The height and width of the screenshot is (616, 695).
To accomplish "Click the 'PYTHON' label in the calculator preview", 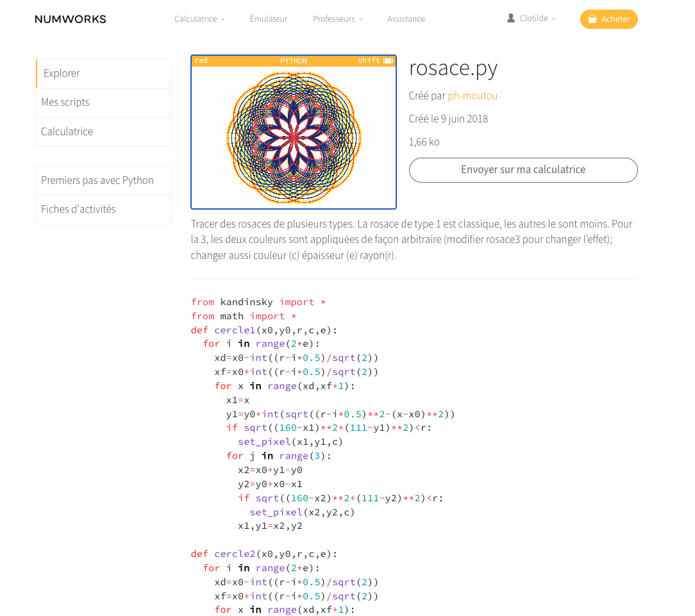I will point(294,61).
